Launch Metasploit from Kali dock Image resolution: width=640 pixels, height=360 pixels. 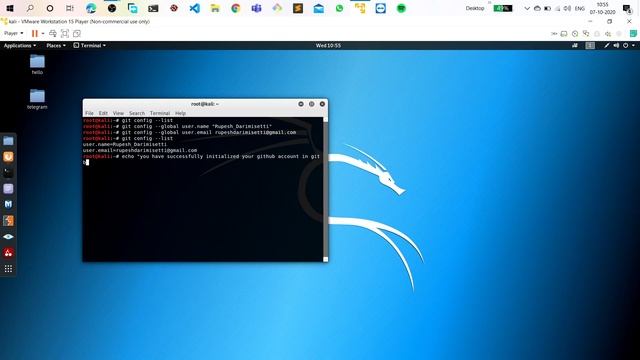coord(8,204)
